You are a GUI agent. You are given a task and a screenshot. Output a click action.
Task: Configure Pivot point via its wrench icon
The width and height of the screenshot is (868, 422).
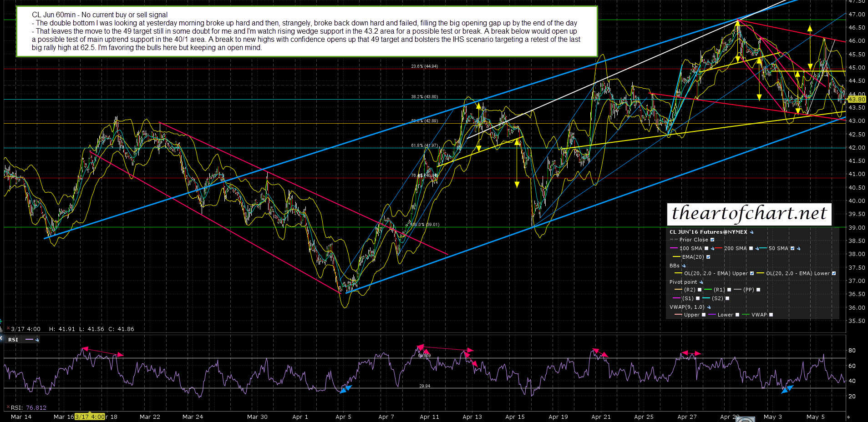[x=701, y=282]
